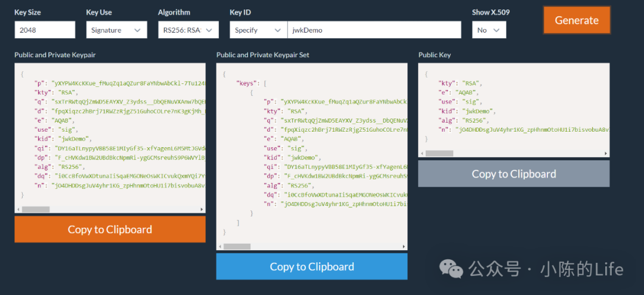Screen dimensions: 644x295
Task: Click the jwkDemo Key ID text field
Action: click(x=374, y=30)
